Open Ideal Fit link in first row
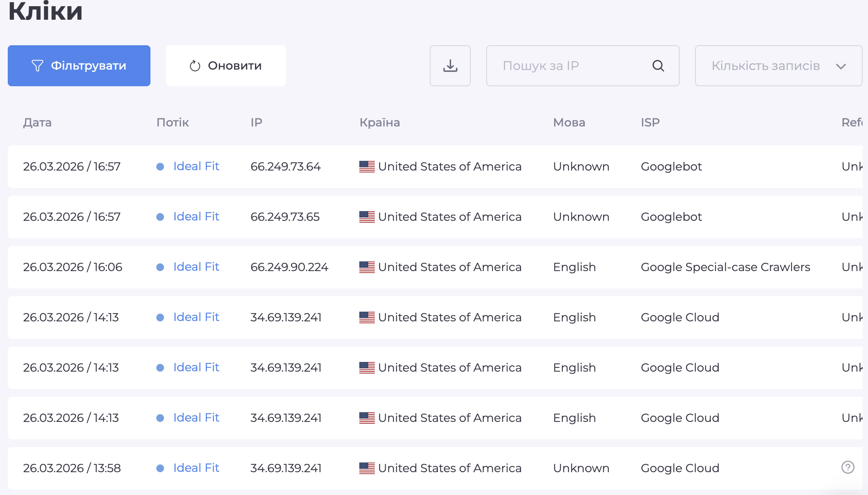The width and height of the screenshot is (868, 495). (196, 166)
